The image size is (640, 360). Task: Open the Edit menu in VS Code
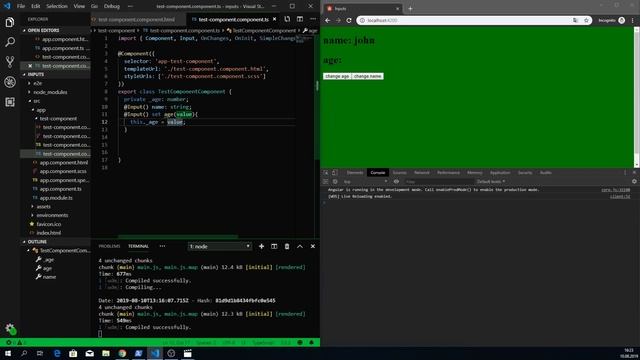(x=36, y=6)
